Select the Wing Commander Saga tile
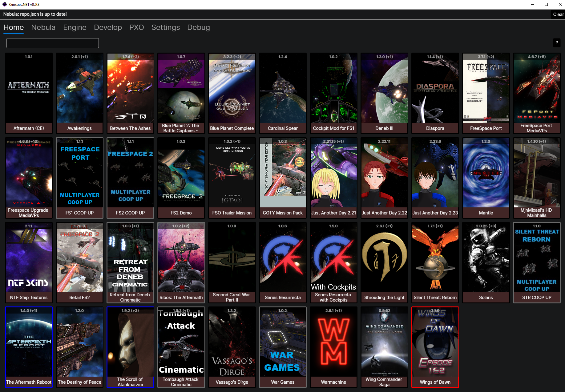 [x=384, y=347]
